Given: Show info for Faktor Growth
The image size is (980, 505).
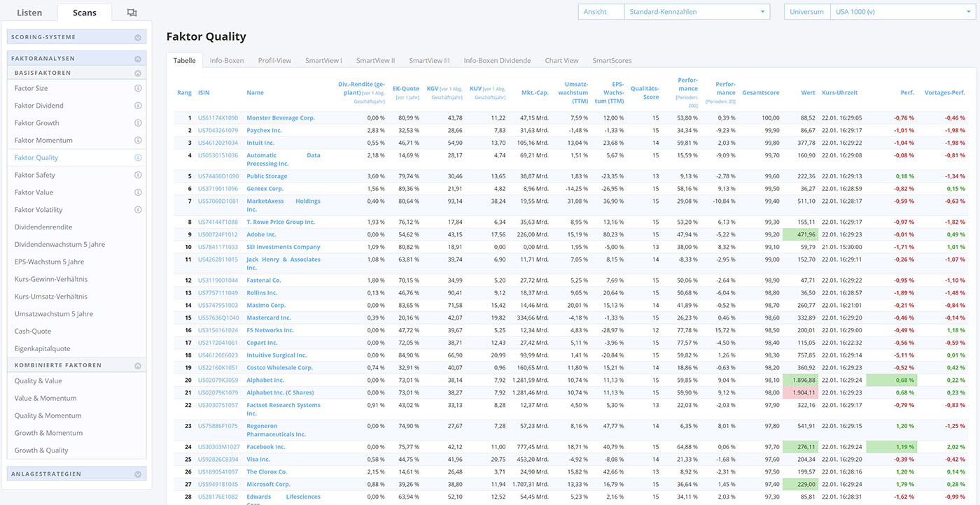Looking at the screenshot, I should coord(138,123).
